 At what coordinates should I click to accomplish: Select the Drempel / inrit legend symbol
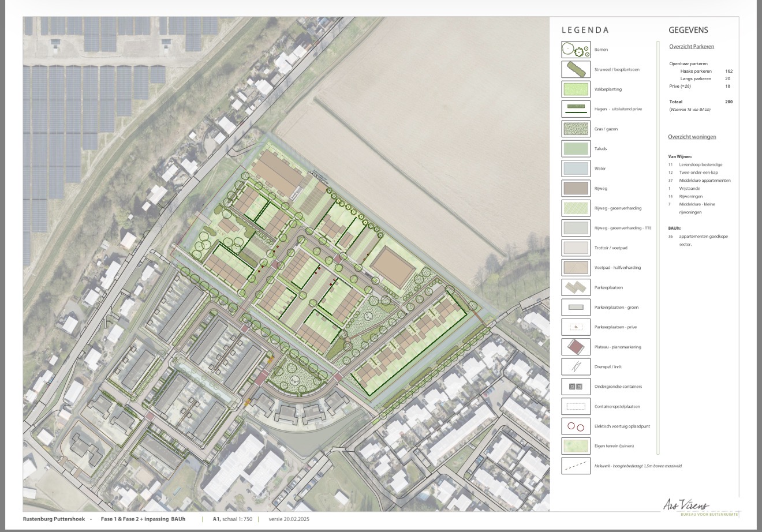pyautogui.click(x=576, y=366)
